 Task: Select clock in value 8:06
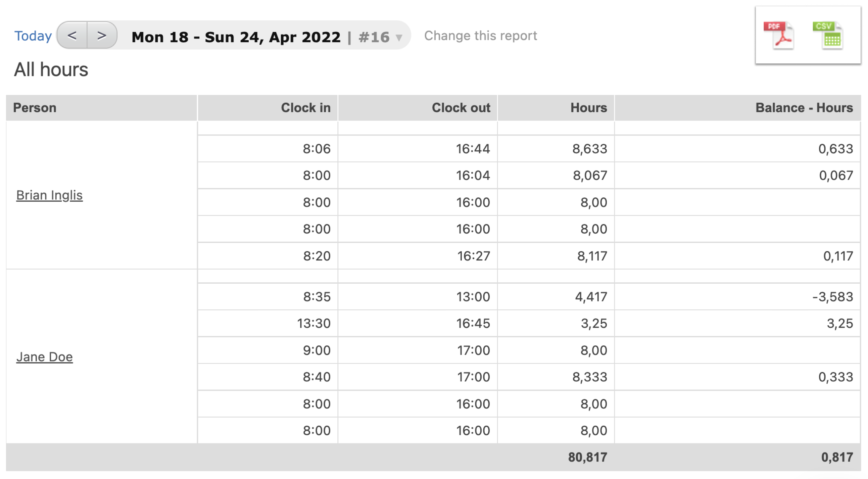click(317, 149)
